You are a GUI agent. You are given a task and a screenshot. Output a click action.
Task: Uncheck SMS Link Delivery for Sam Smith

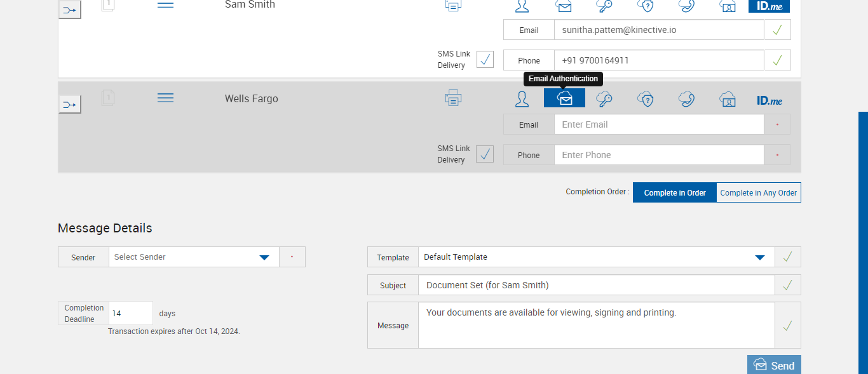tap(485, 60)
